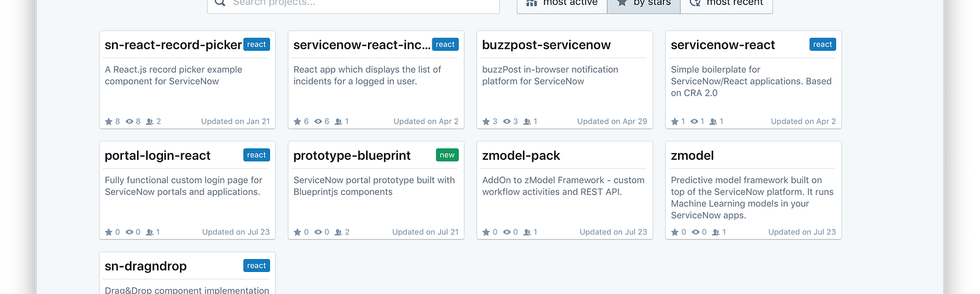Open the zmodel project title
Image resolution: width=980 pixels, height=294 pixels.
tap(692, 156)
